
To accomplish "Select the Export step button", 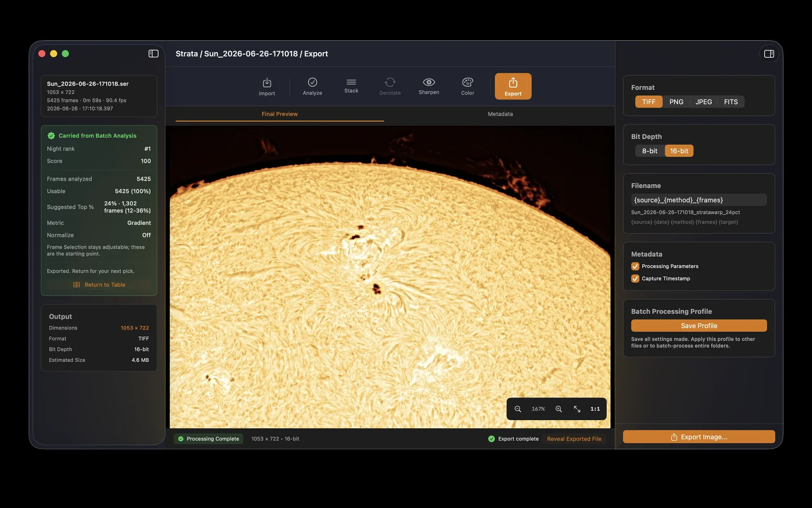I will [x=513, y=86].
